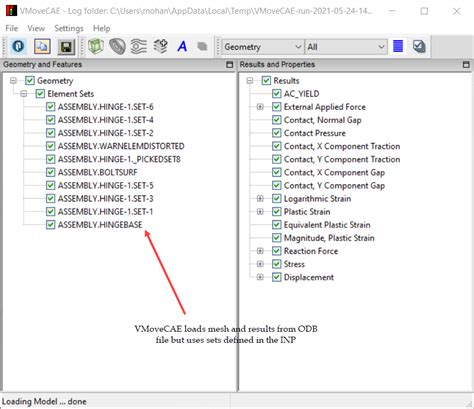Open the Help menu

[x=102, y=28]
